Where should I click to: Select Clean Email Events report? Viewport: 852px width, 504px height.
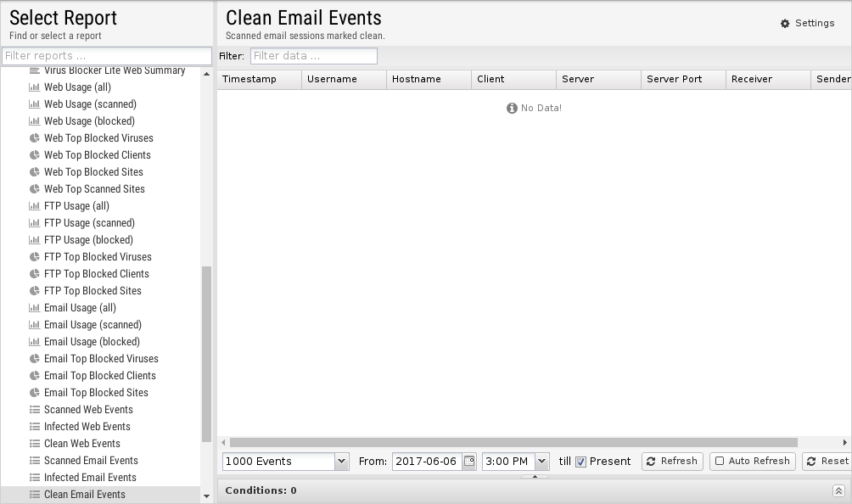(x=100, y=494)
